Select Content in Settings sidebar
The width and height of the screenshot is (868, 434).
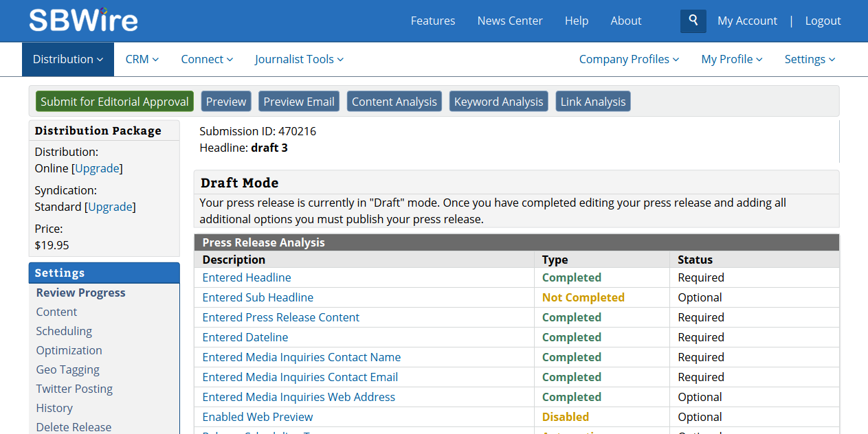coord(57,312)
